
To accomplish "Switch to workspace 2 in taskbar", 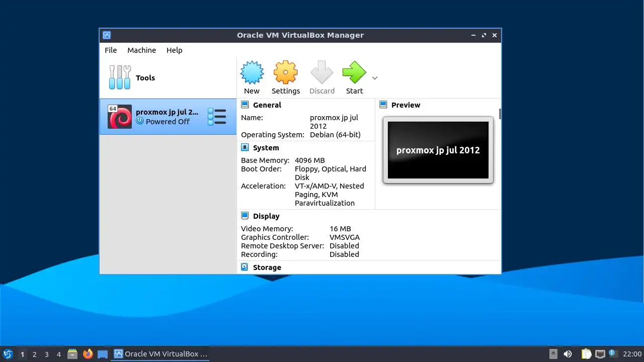I will click(34, 354).
